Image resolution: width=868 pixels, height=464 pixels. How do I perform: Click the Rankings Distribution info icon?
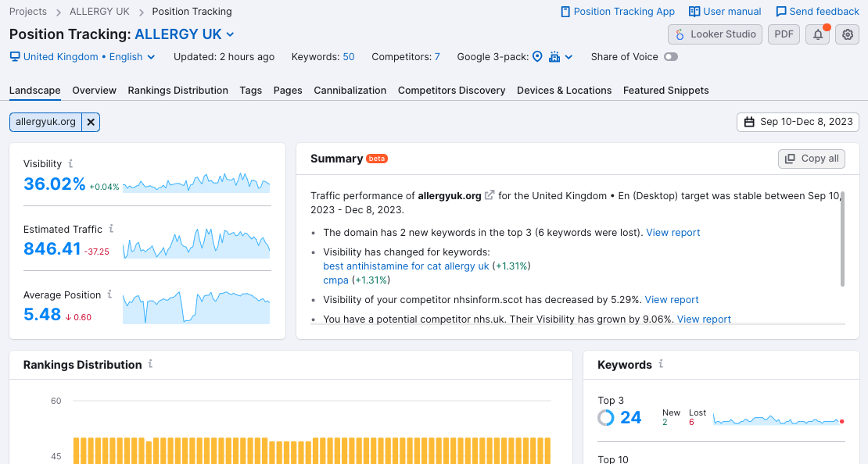pos(150,365)
